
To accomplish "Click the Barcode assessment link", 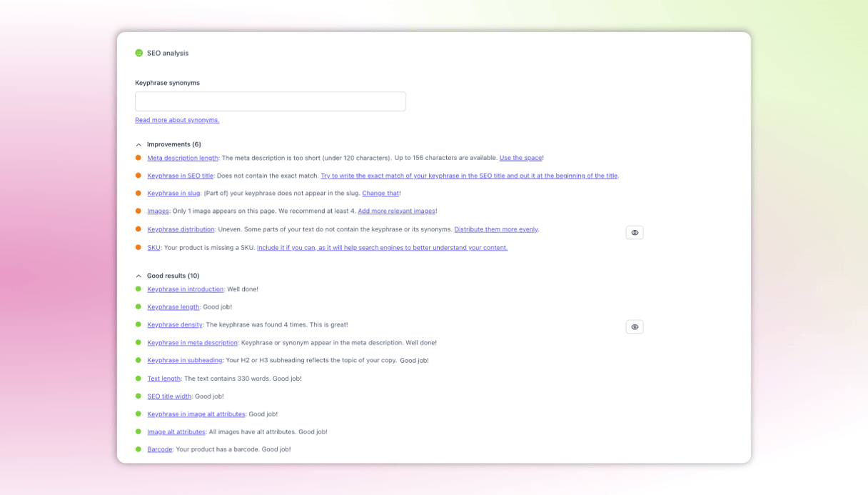I will click(160, 450).
